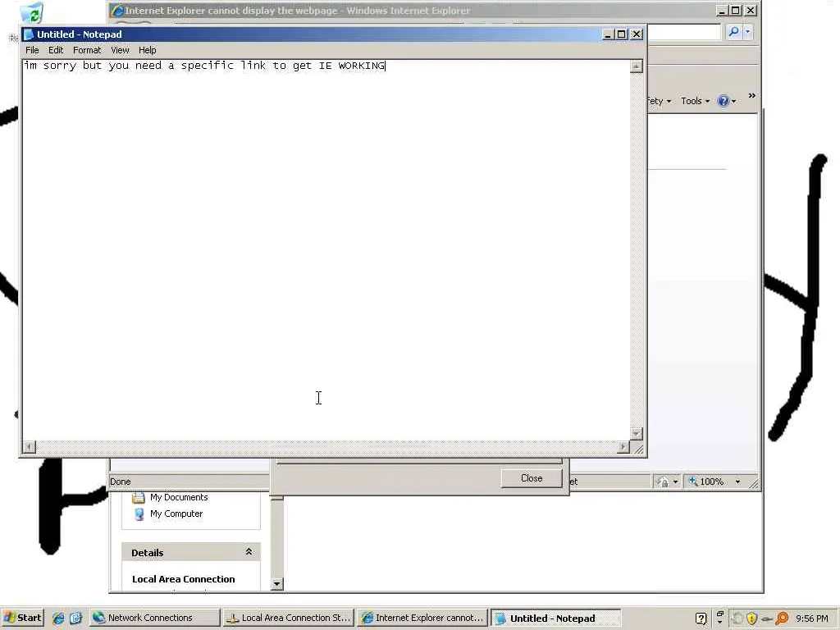The image size is (840, 630).
Task: Minimize the Internet Explorer window
Action: point(722,10)
